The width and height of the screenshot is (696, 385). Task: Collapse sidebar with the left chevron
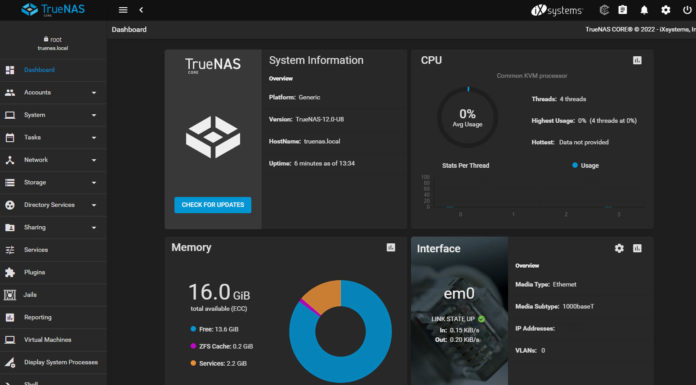(x=141, y=10)
